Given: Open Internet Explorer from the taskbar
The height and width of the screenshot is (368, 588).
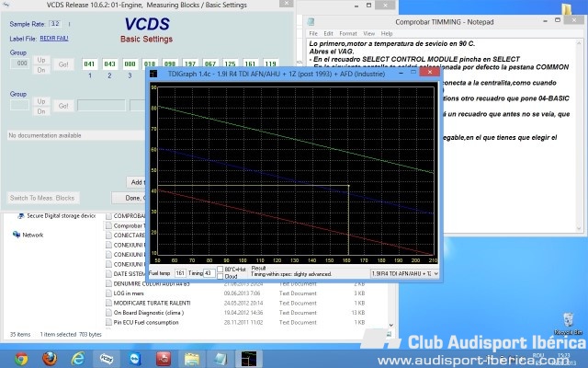Looking at the screenshot, I should pyautogui.click(x=78, y=359).
